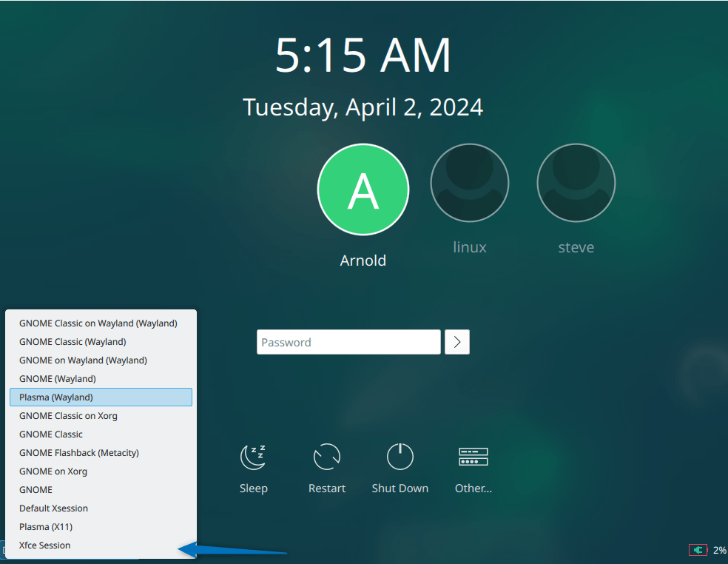
Task: Click the password submit arrow button
Action: pyautogui.click(x=456, y=342)
